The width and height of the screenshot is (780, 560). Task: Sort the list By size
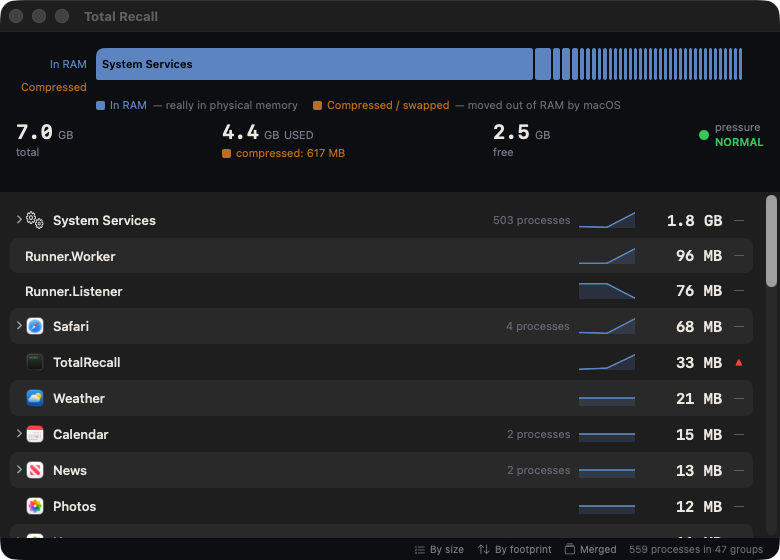439,550
